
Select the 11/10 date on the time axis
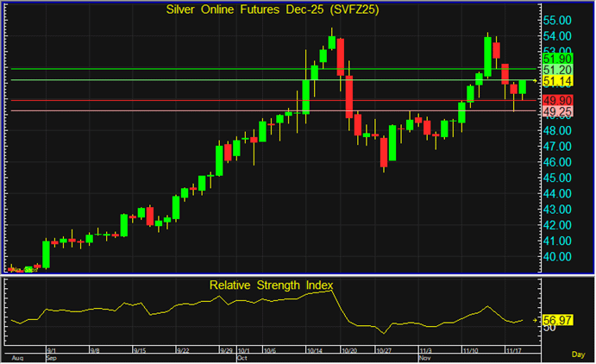pyautogui.click(x=472, y=350)
